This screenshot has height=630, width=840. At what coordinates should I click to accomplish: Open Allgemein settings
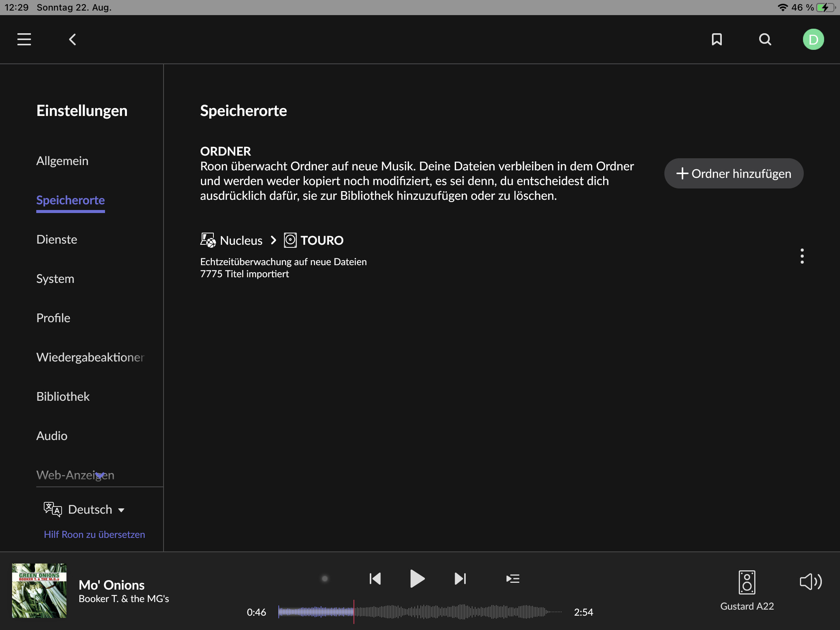(62, 161)
